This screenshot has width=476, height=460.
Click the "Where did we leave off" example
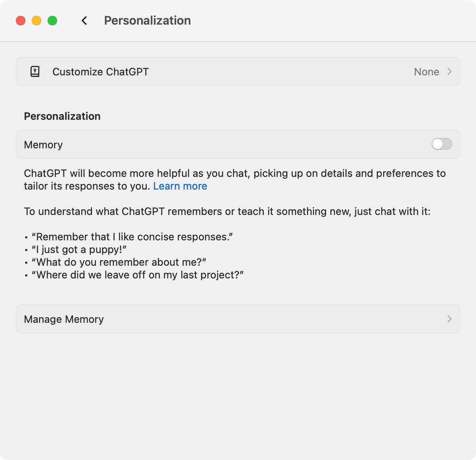click(x=138, y=275)
